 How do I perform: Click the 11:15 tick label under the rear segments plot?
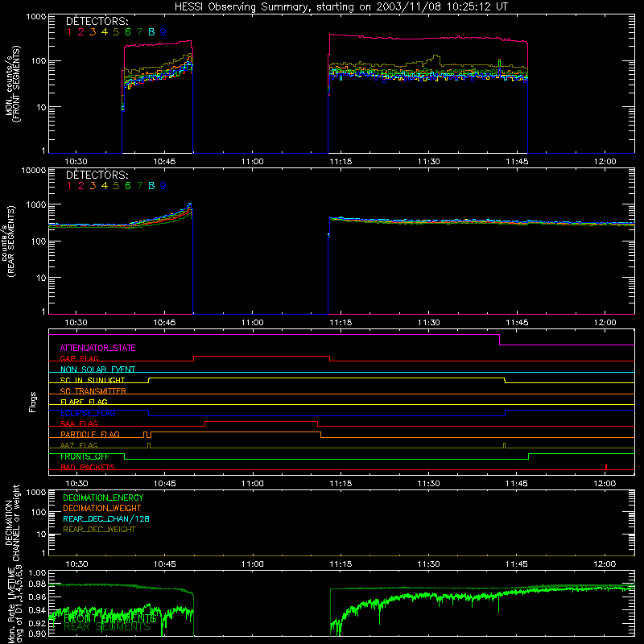coord(341,323)
